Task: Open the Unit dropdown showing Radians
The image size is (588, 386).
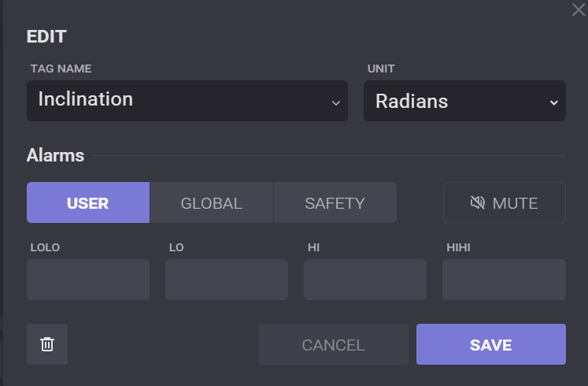Action: coord(464,101)
